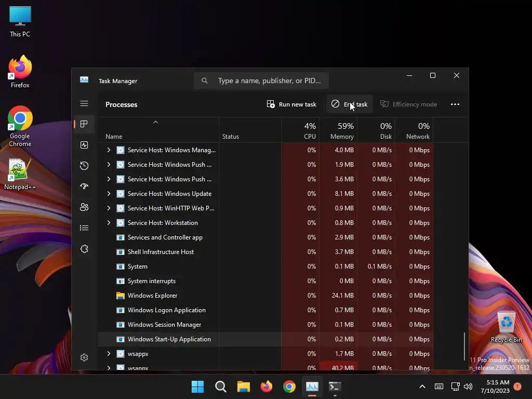Select the Windows Session Manager row
This screenshot has height=399, width=532.
point(265,325)
